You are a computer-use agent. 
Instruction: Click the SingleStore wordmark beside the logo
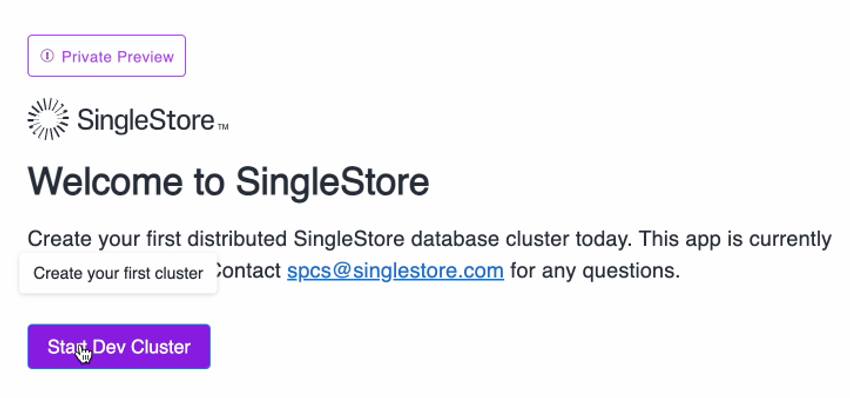pos(145,120)
